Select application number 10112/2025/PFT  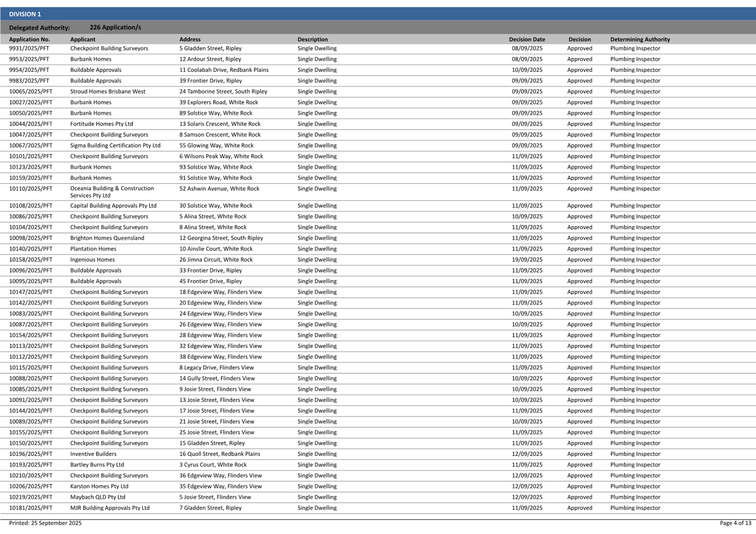coord(31,357)
